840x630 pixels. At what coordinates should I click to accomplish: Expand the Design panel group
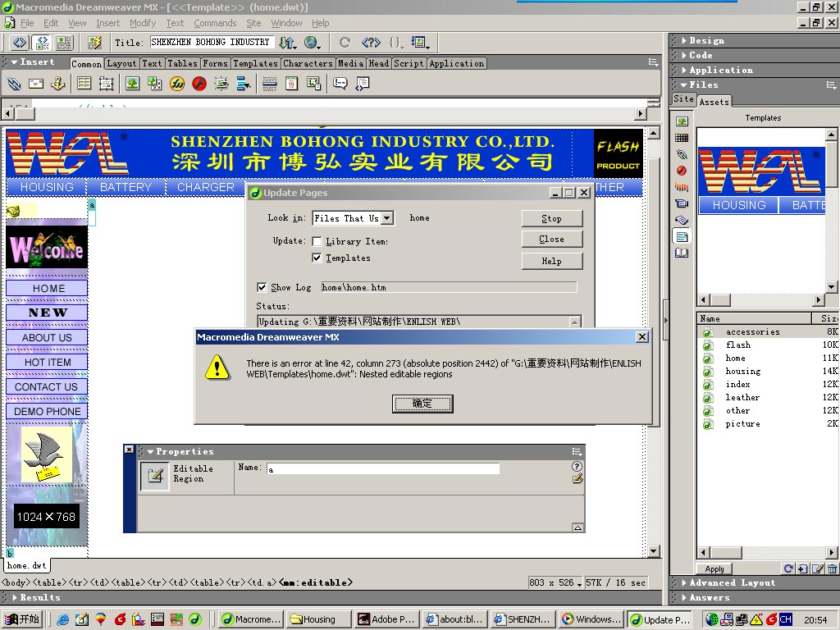[x=706, y=40]
